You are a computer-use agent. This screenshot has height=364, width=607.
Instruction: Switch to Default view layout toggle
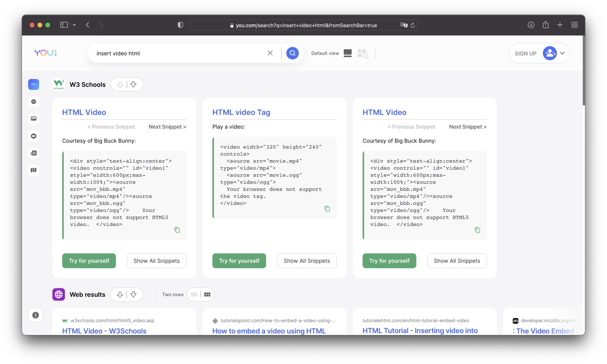[x=347, y=53]
